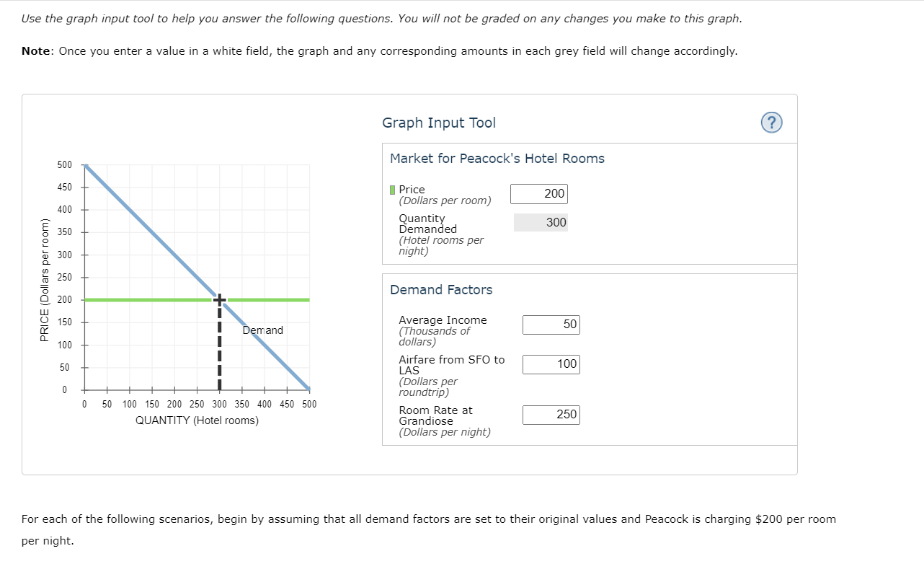The height and width of the screenshot is (564, 924).
Task: Click the Graph Input Tool heading
Action: (x=438, y=123)
